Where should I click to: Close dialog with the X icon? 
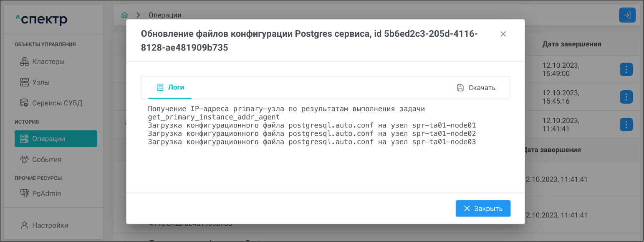(503, 34)
